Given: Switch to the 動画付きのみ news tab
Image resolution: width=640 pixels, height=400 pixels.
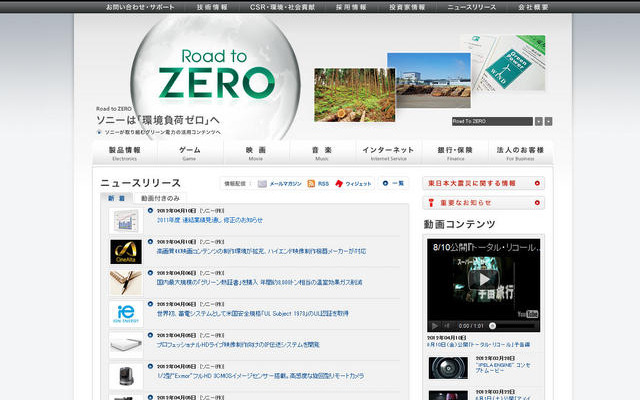Looking at the screenshot, I should (160, 198).
